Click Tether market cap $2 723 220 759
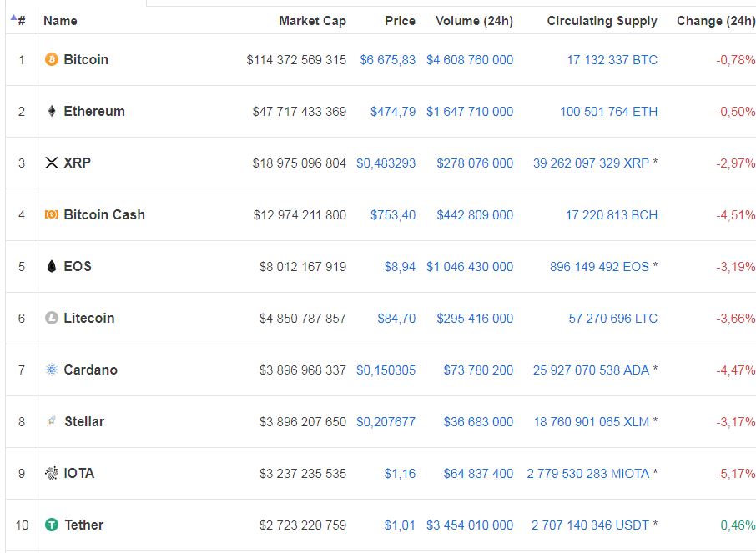 tap(303, 525)
